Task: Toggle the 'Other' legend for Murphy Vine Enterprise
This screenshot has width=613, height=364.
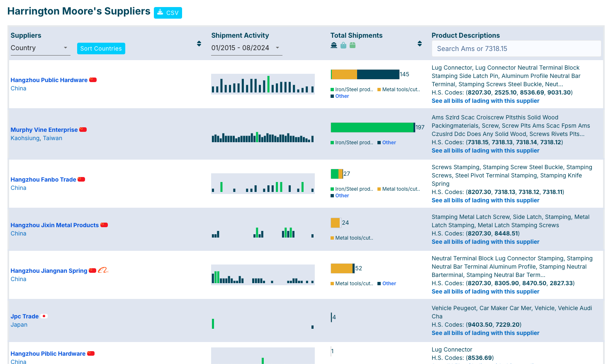Action: tap(389, 143)
